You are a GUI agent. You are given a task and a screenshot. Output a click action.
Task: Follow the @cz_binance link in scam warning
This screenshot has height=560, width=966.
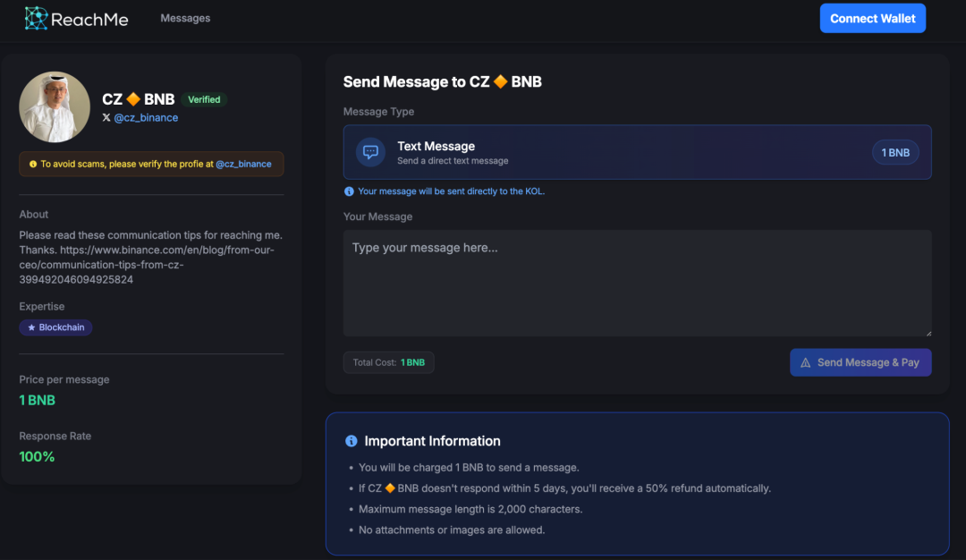[x=243, y=165]
